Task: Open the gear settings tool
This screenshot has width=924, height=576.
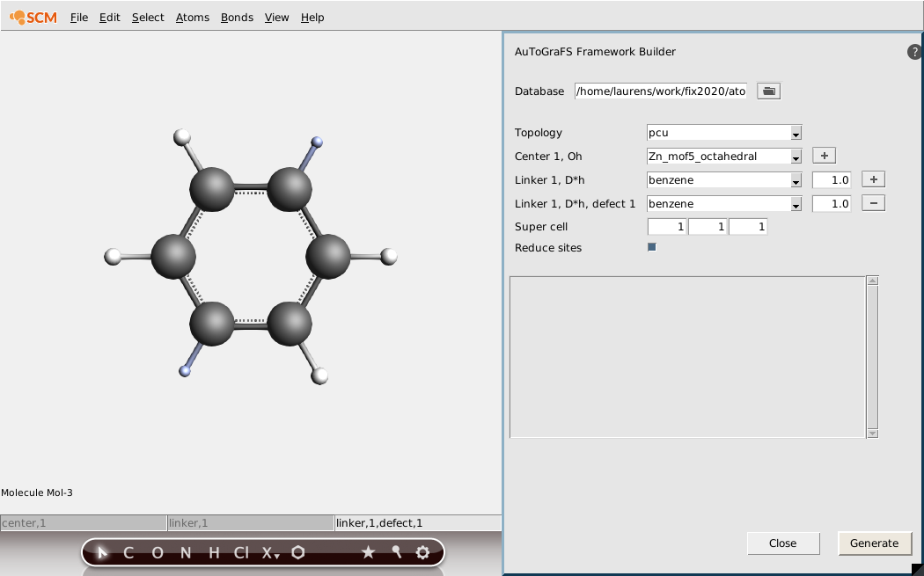Action: point(422,552)
